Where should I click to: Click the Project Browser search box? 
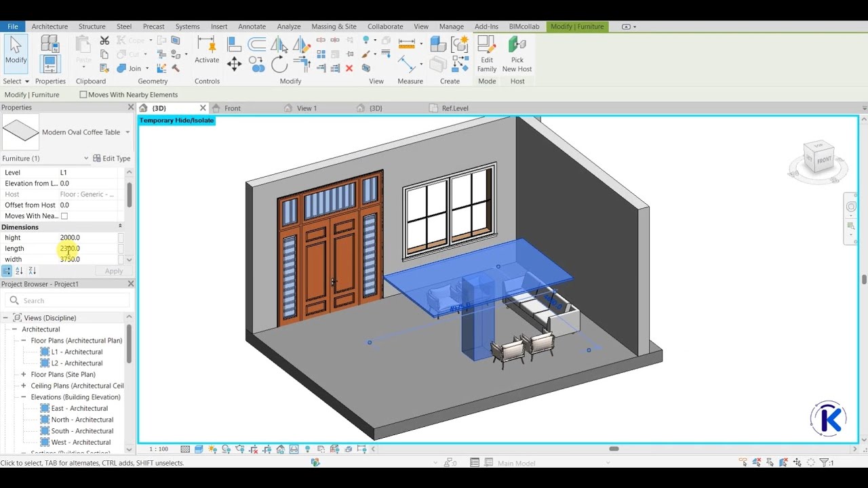(x=66, y=301)
